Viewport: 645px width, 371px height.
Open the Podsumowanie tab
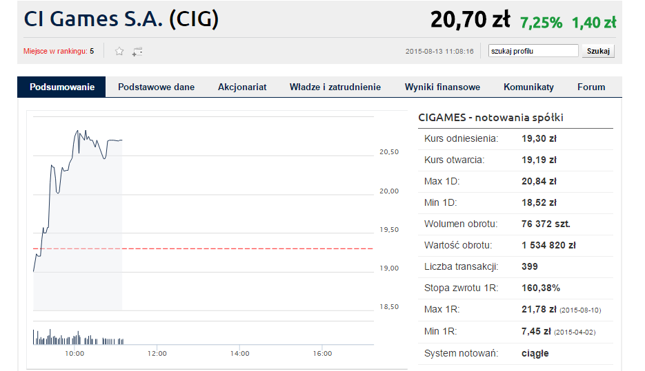point(62,87)
